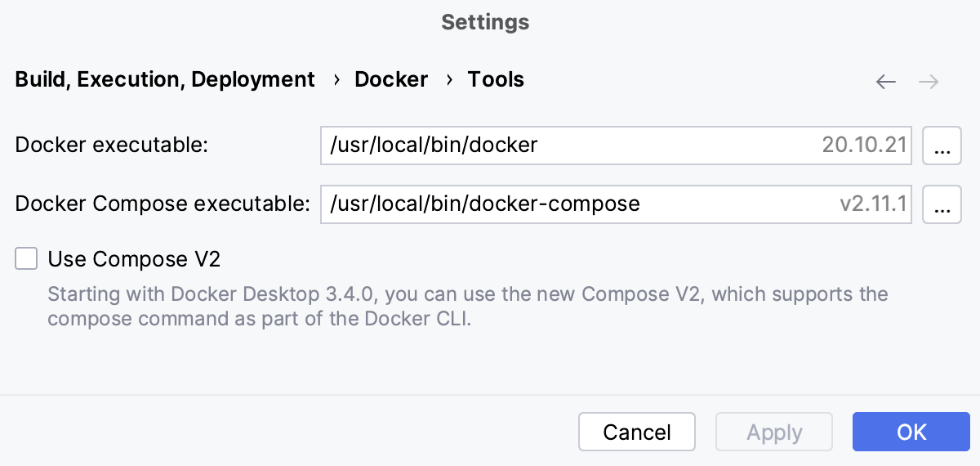This screenshot has height=466, width=980.
Task: Click the Tools breadcrumb item
Action: pyautogui.click(x=496, y=80)
